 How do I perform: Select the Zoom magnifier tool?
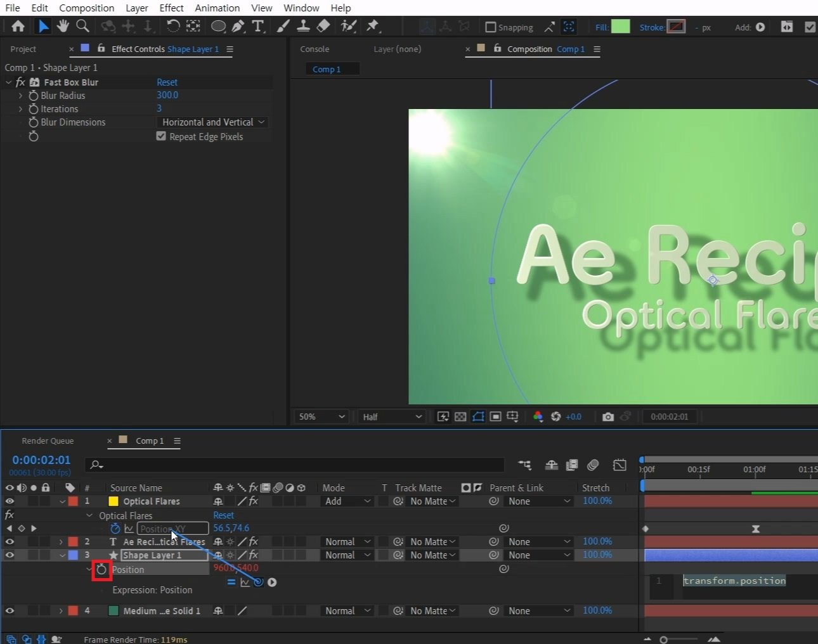[x=82, y=26]
